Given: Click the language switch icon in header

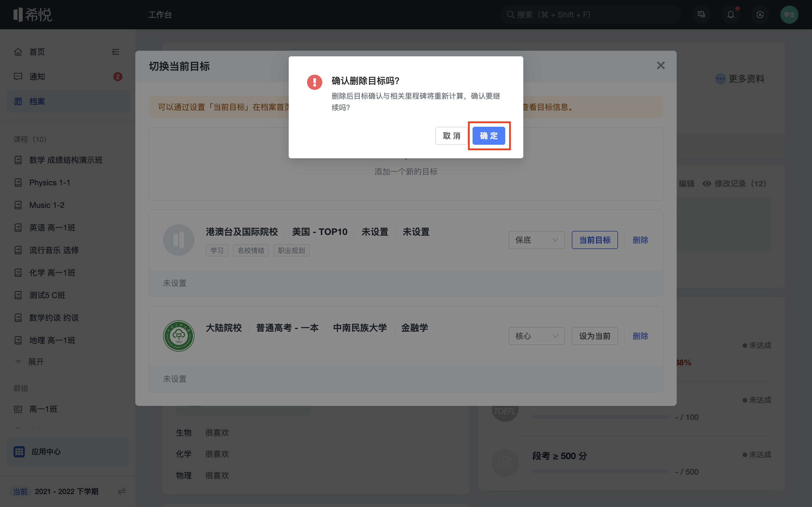Looking at the screenshot, I should pos(760,15).
